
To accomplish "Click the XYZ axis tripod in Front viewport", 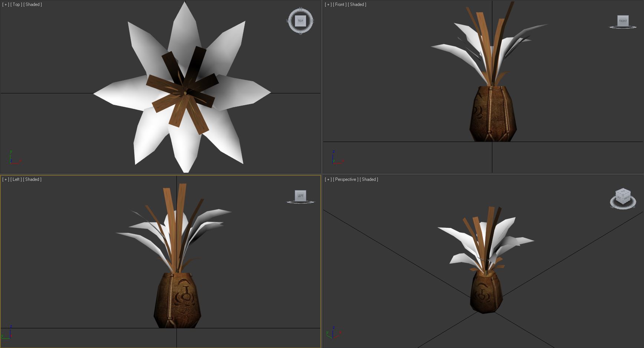I will [x=338, y=158].
